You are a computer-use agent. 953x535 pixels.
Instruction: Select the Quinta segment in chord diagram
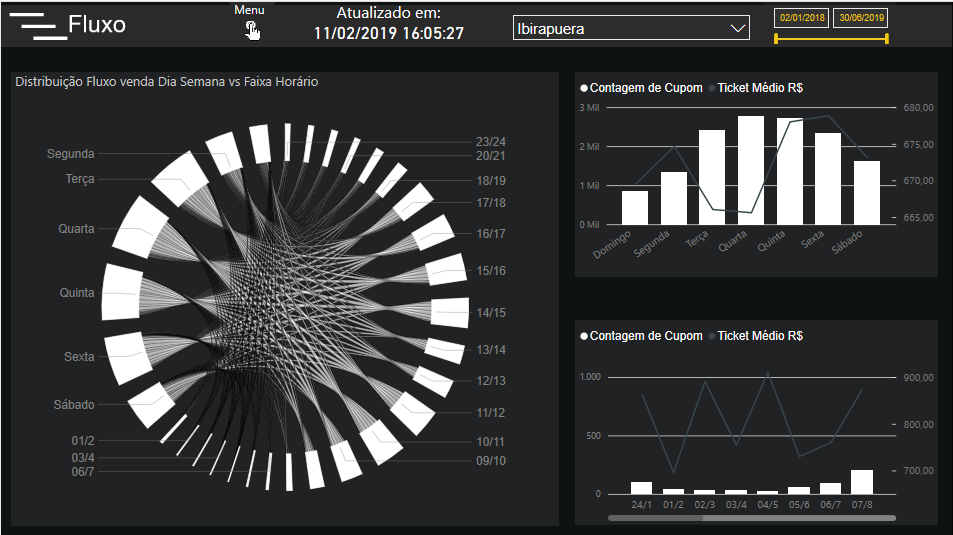coord(123,292)
